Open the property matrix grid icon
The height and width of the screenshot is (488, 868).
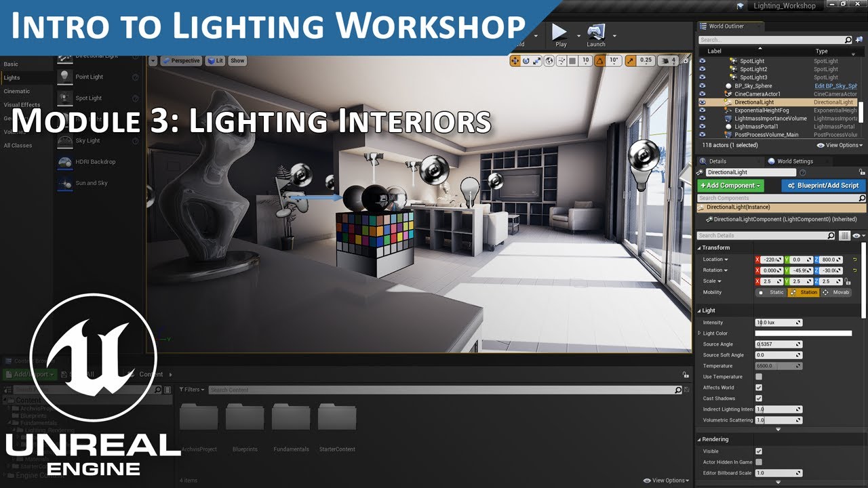(x=844, y=235)
